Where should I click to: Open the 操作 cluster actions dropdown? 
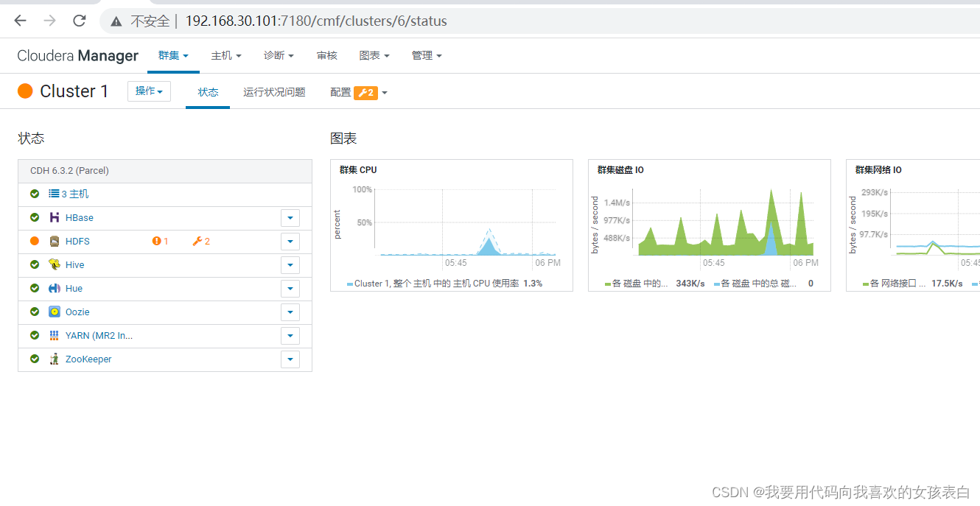pyautogui.click(x=149, y=91)
